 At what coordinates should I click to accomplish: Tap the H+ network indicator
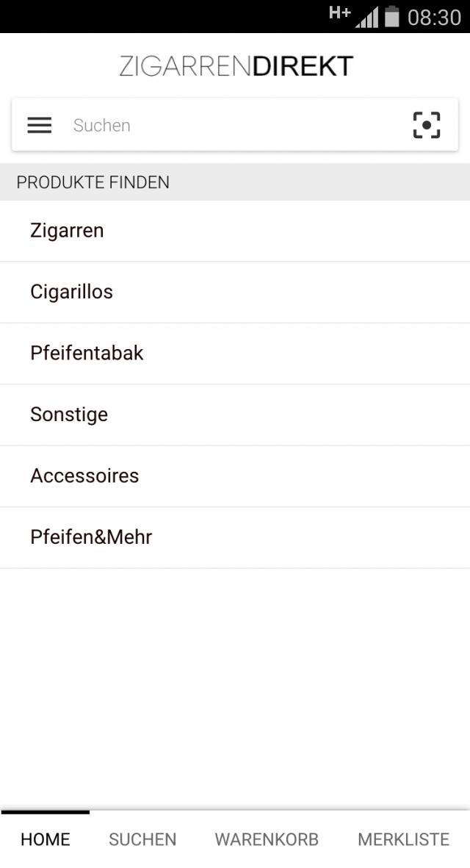(x=339, y=12)
